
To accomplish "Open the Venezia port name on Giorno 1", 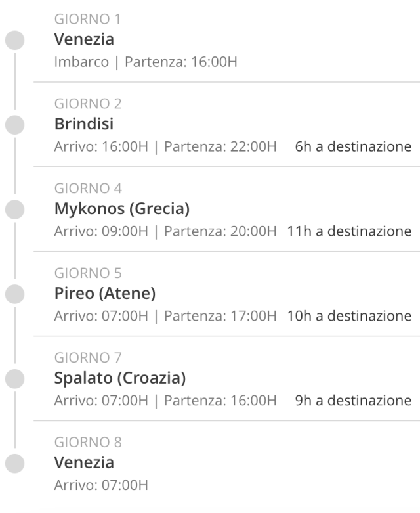I will [84, 39].
